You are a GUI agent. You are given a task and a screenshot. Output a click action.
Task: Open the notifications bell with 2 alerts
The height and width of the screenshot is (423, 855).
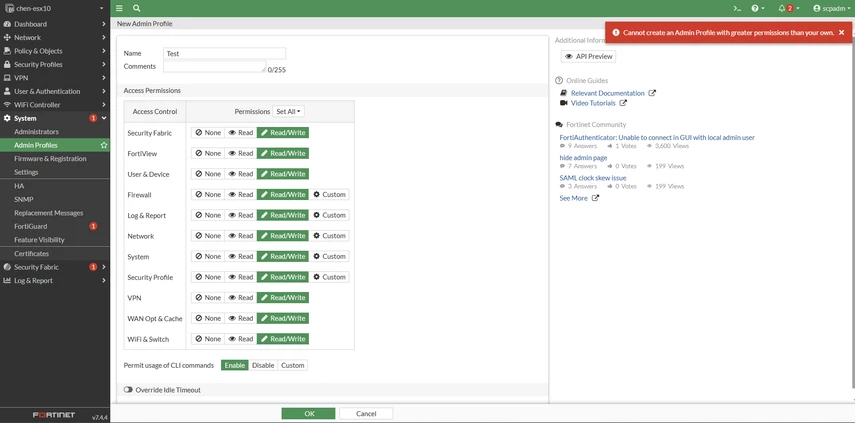pos(788,8)
